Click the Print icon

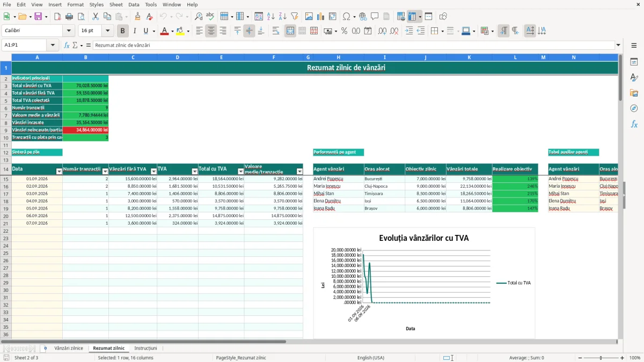tap(70, 17)
